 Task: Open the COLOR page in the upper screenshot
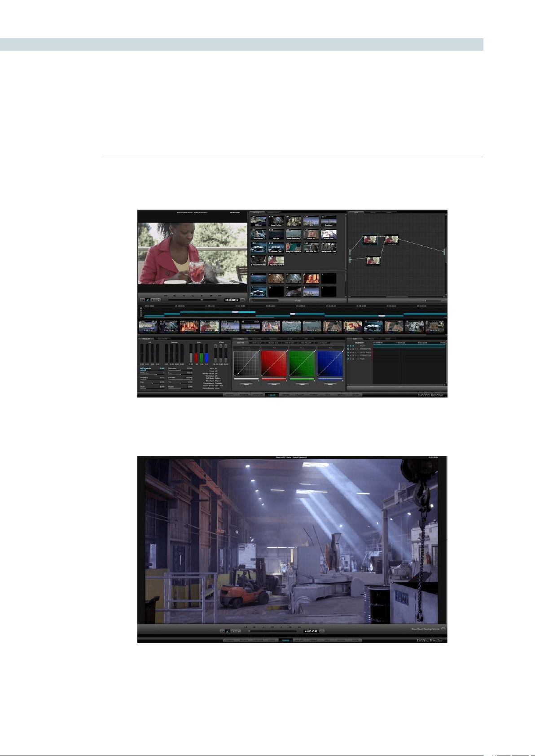point(272,395)
